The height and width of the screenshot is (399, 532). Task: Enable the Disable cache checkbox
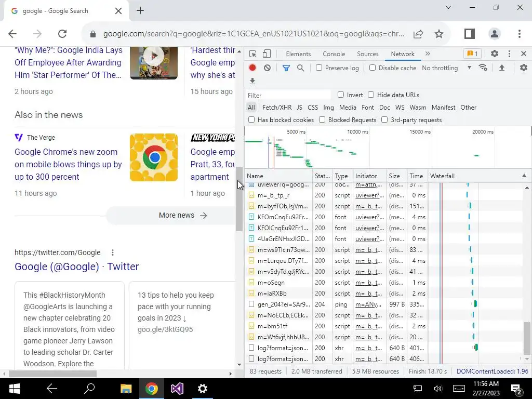click(373, 68)
